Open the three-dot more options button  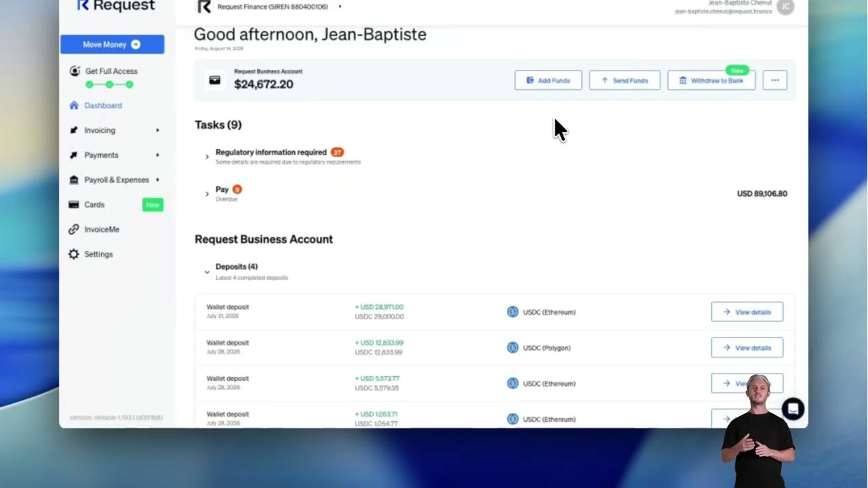tap(775, 80)
